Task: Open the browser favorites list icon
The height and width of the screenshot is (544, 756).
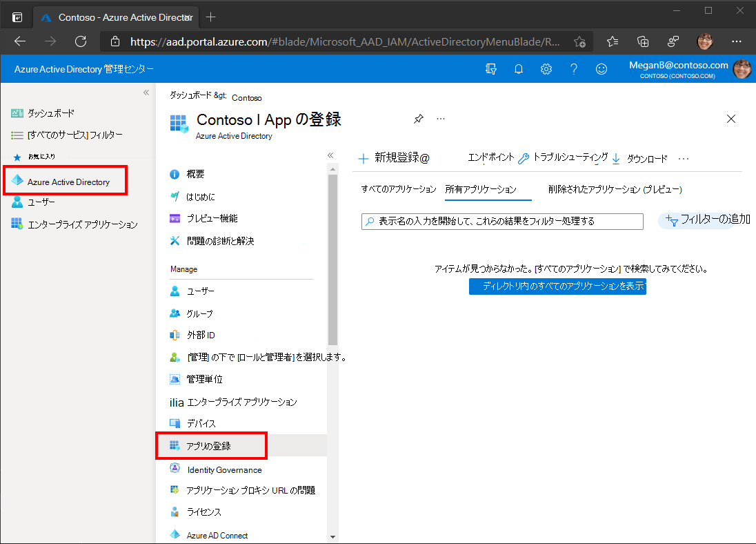Action: click(613, 42)
